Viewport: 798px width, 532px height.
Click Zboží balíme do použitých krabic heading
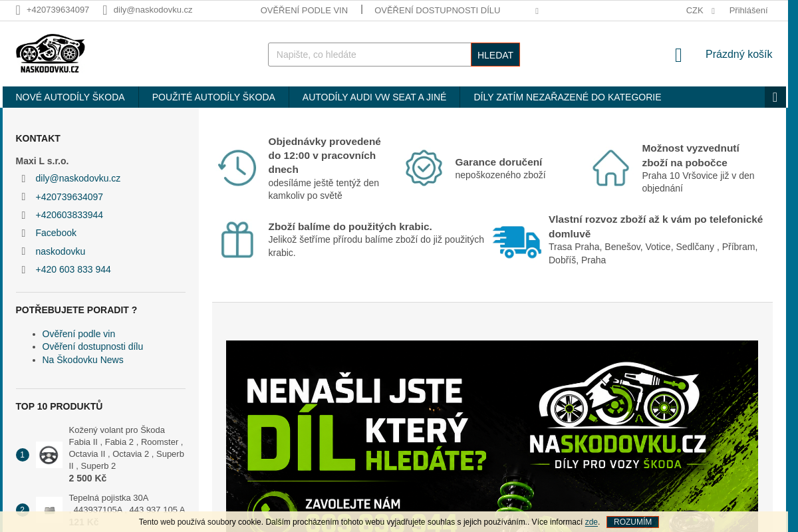(x=350, y=226)
